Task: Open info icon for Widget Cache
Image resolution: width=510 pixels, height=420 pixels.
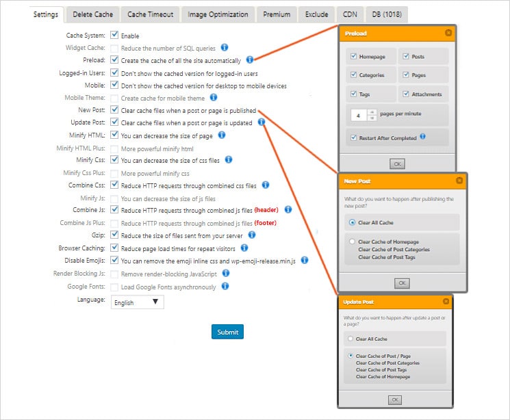Action: 225,47
